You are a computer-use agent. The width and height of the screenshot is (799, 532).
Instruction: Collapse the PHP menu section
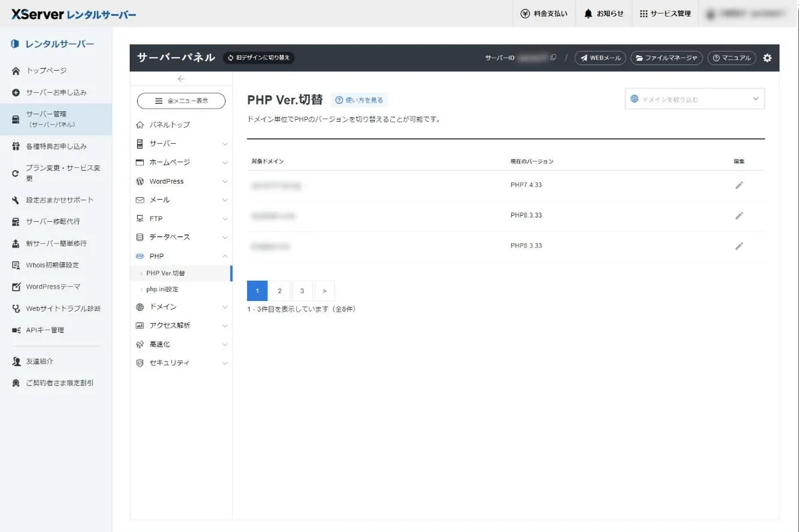pyautogui.click(x=181, y=256)
